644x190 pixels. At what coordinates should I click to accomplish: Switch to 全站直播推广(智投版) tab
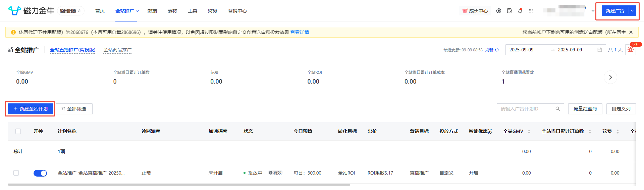pos(73,50)
